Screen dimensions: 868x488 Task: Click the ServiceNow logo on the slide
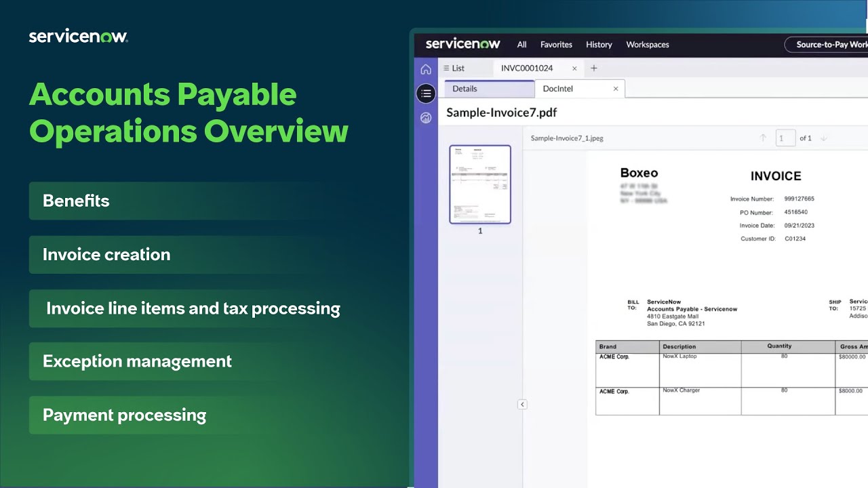click(79, 37)
